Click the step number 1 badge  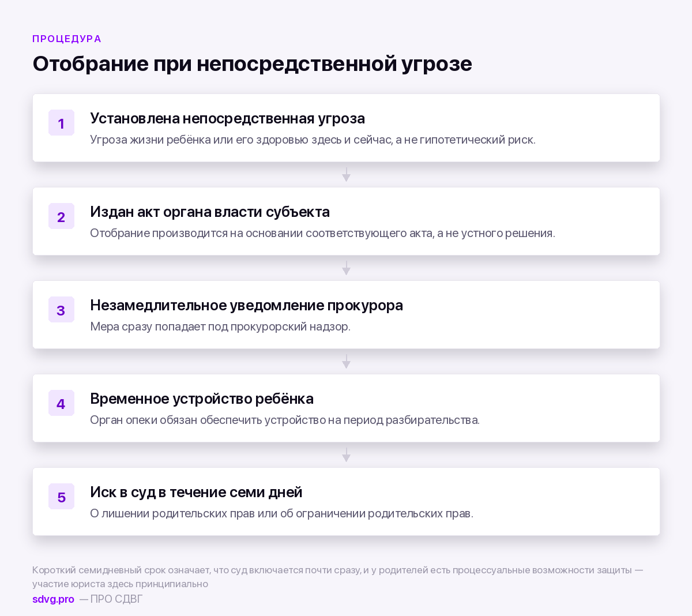point(61,123)
